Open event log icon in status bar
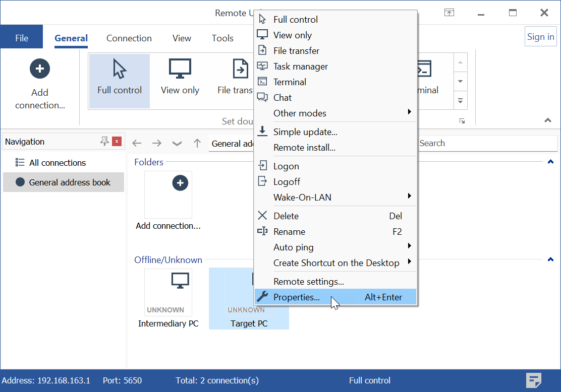The image size is (561, 392). [534, 380]
